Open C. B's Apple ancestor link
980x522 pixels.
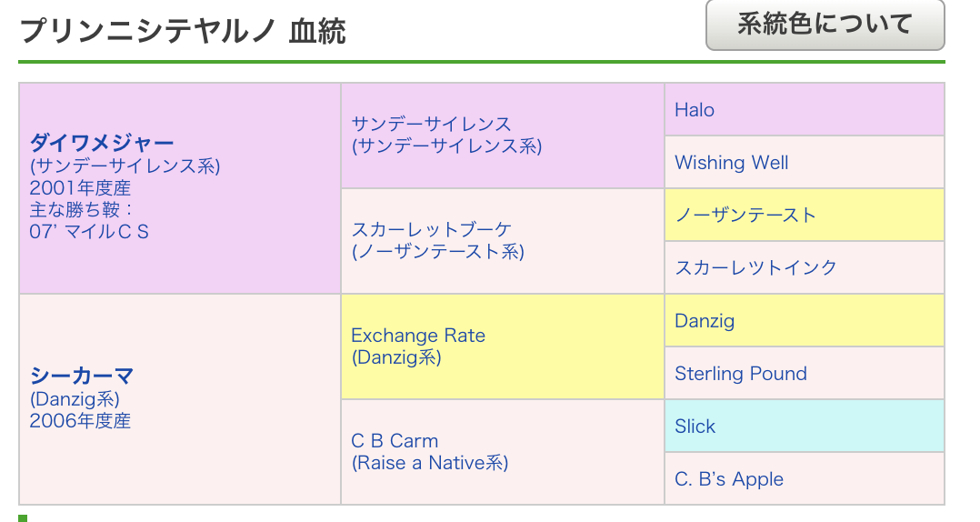729,479
